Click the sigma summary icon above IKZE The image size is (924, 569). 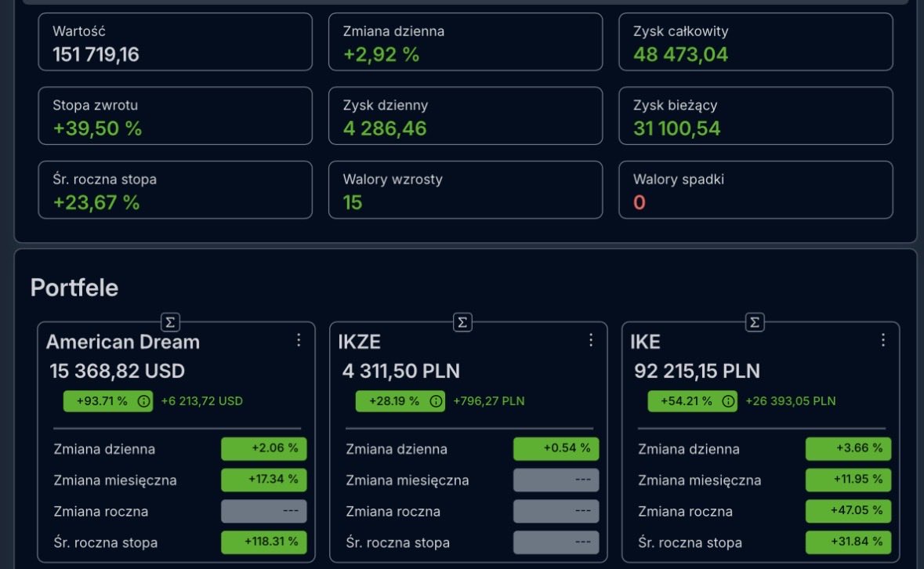462,321
